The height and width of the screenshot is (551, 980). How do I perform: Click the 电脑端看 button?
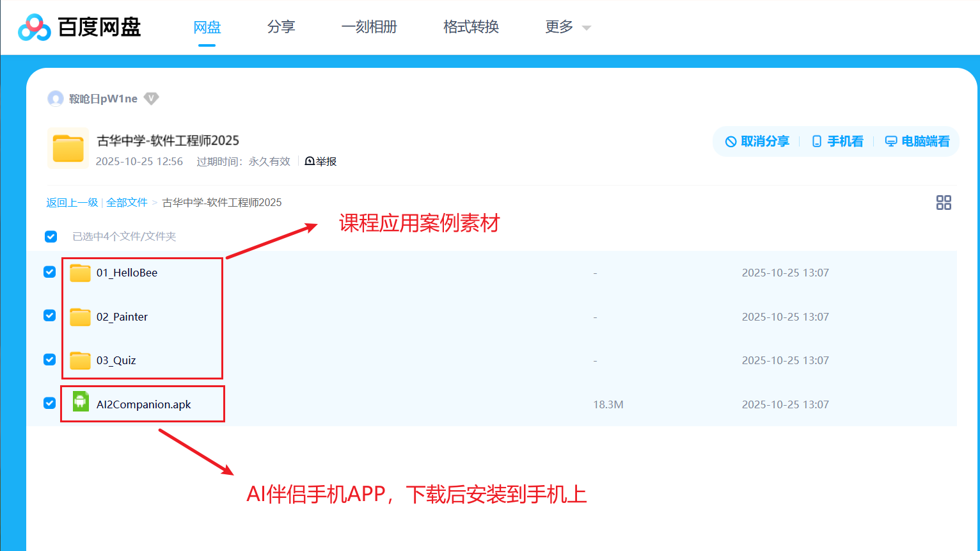(917, 141)
